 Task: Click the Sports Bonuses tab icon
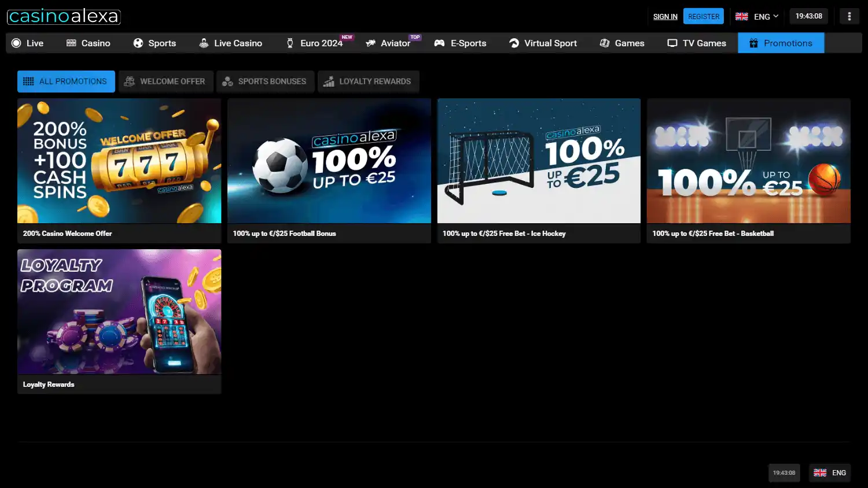tap(227, 82)
